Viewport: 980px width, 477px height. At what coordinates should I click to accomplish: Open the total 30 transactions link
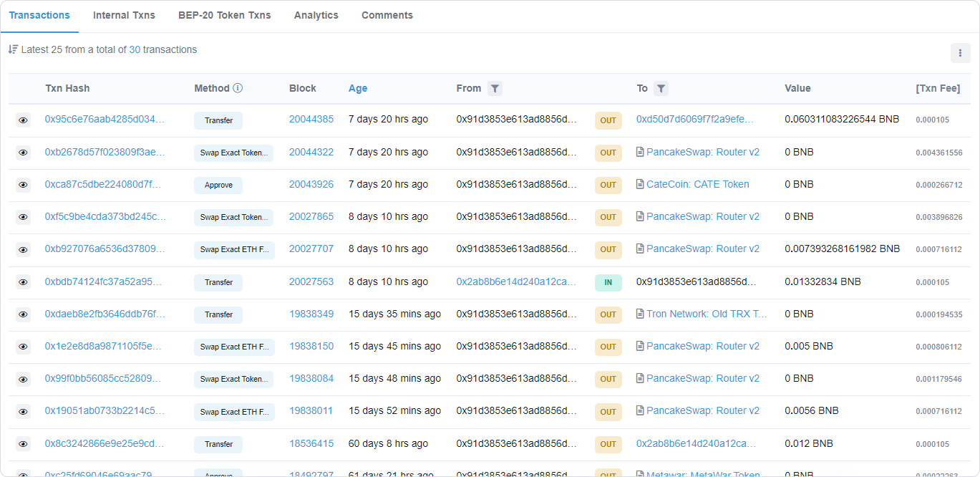pos(135,49)
